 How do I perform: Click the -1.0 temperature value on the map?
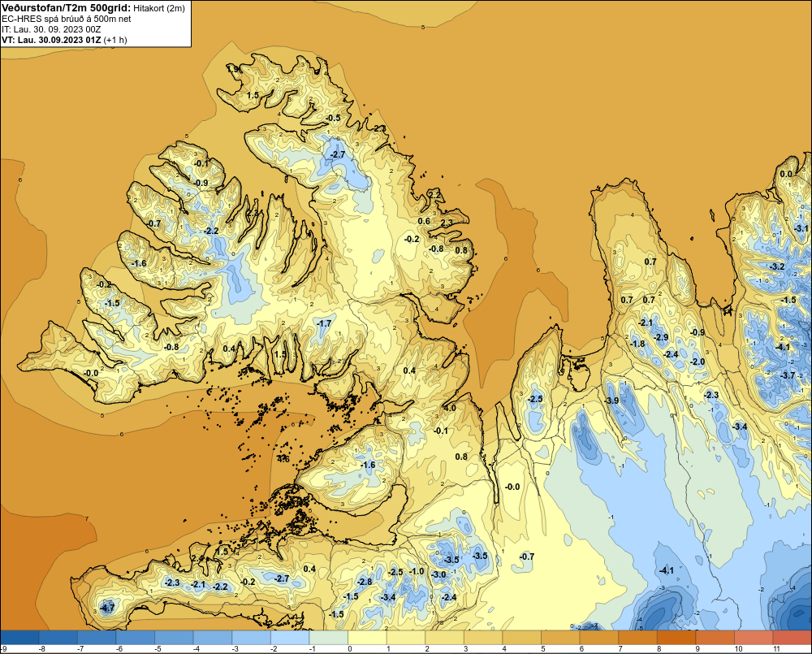[x=417, y=571]
